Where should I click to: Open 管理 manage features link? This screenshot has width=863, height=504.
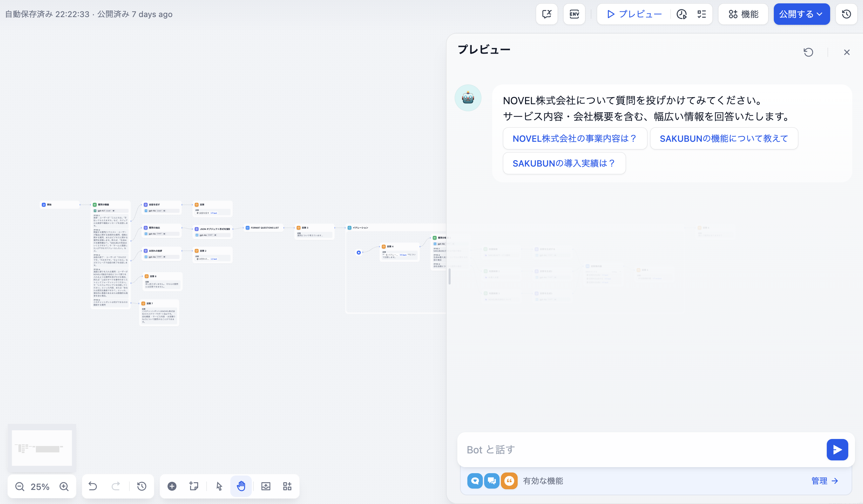coord(825,481)
